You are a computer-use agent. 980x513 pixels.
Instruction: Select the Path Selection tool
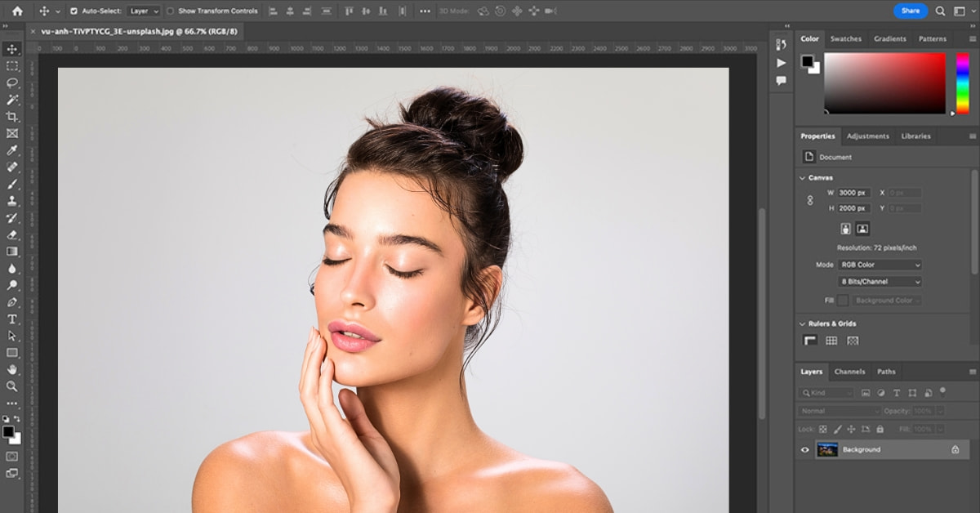[x=12, y=336]
